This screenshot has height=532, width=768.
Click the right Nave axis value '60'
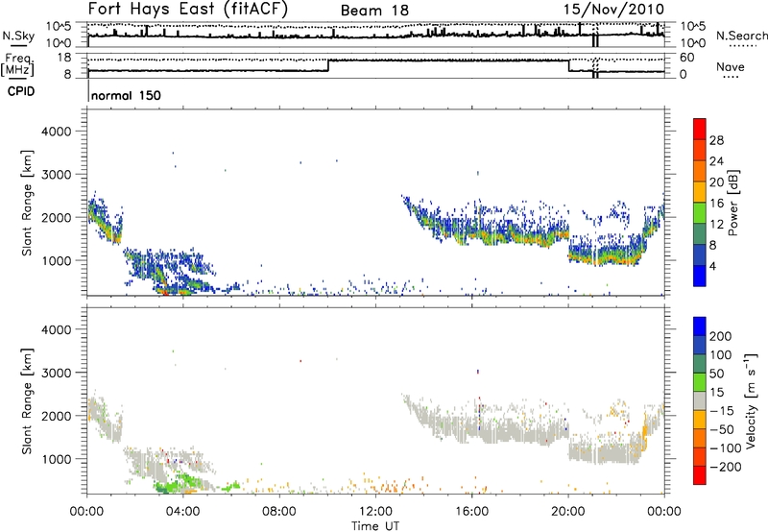[686, 58]
